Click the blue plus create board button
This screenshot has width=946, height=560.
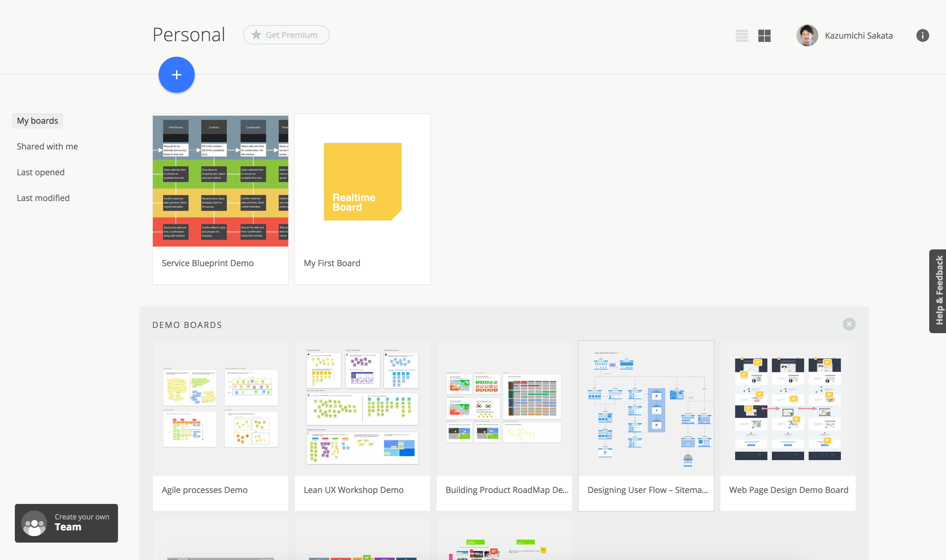coord(176,75)
